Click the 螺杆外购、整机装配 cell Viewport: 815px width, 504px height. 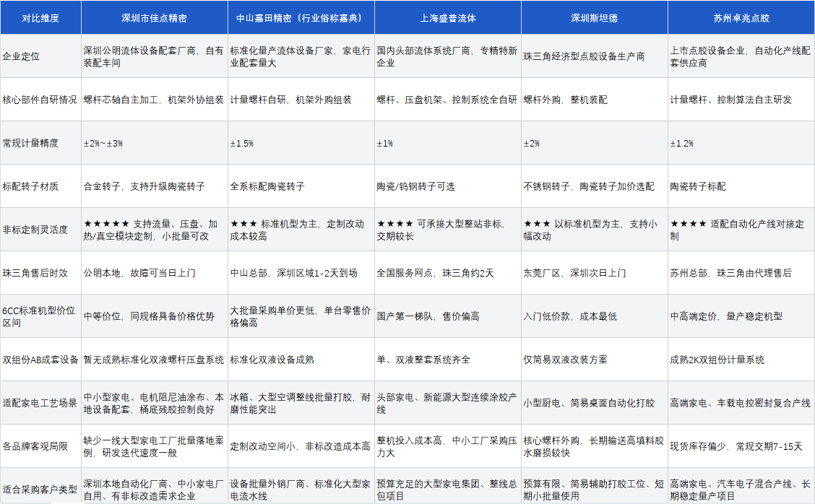tap(594, 99)
